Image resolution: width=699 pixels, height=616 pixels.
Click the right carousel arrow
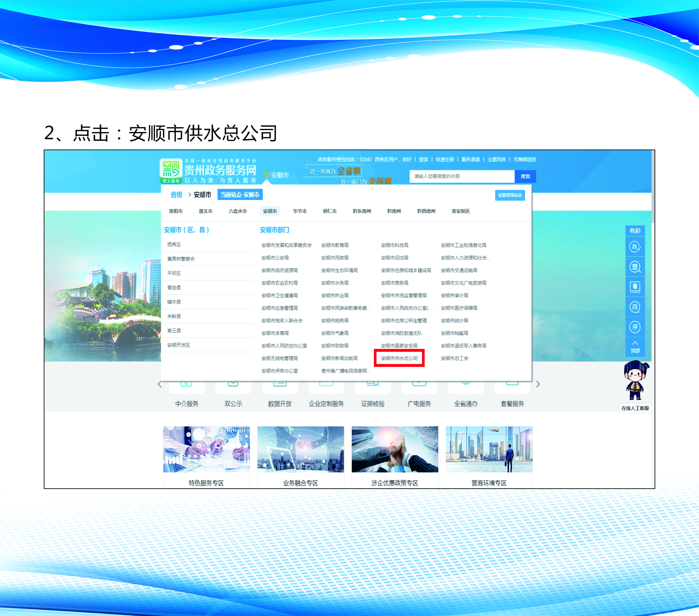tap(538, 384)
